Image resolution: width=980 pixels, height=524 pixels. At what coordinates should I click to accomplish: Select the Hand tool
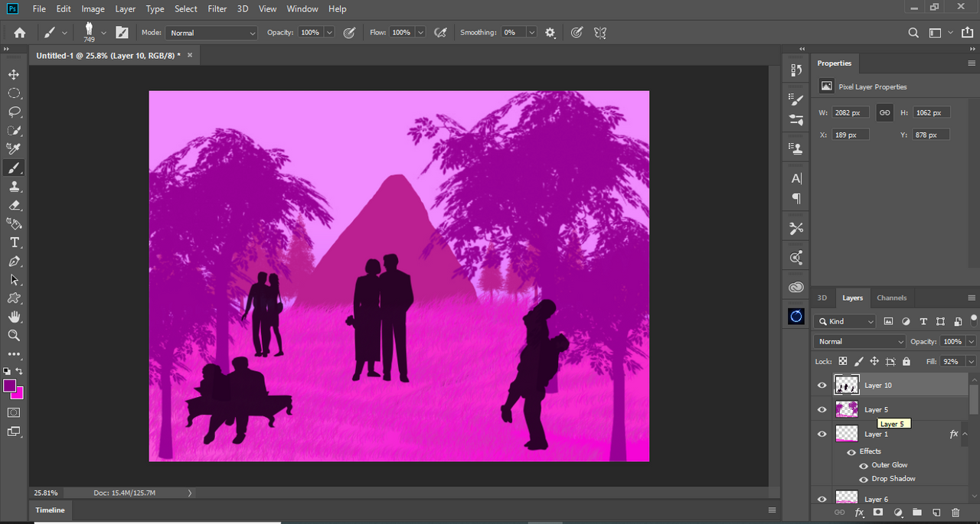[14, 317]
